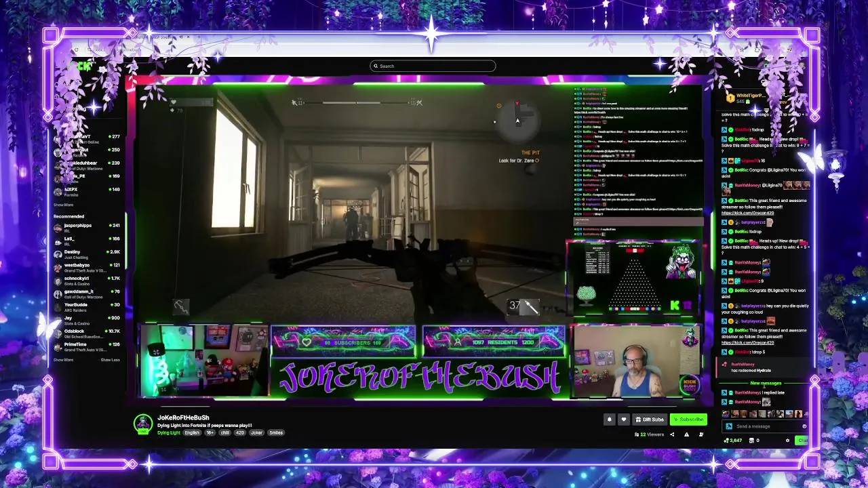Open PrimeTime channel in sidebar
Image resolution: width=868 pixels, height=488 pixels.
tap(87, 346)
